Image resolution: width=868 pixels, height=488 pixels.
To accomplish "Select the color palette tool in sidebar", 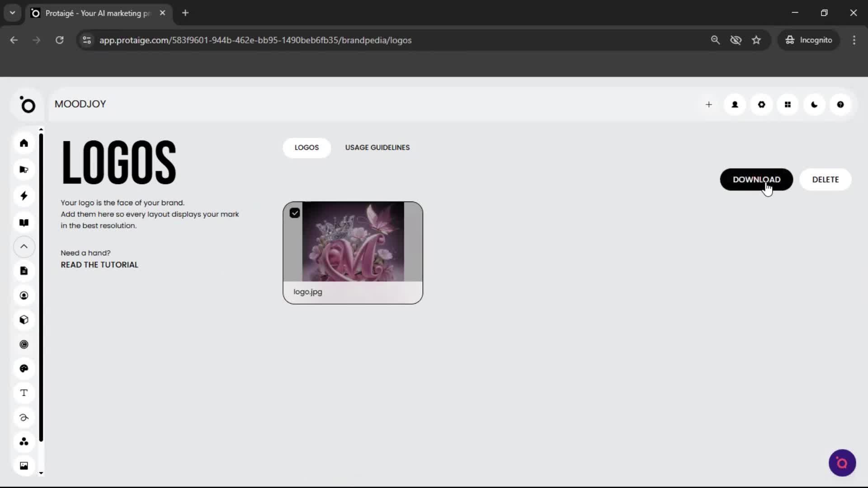I will (x=24, y=369).
